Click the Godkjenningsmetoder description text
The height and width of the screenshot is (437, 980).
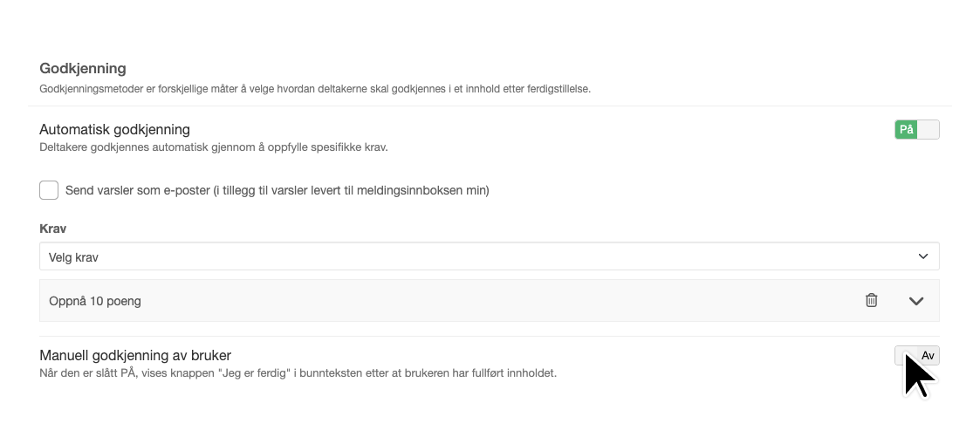pos(315,89)
